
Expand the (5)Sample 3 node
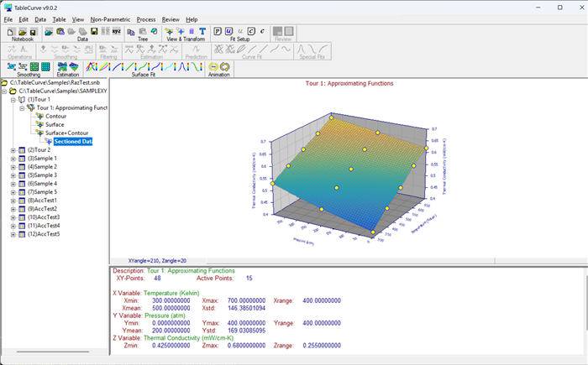click(x=13, y=175)
